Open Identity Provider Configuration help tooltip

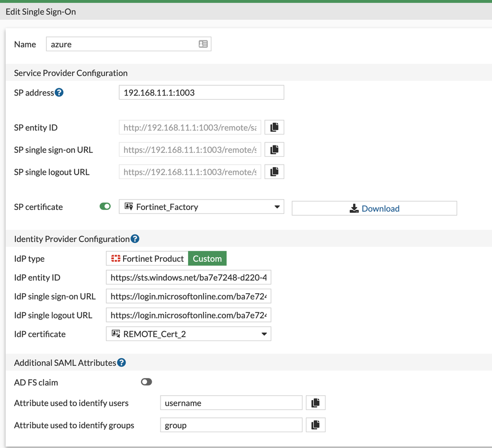[135, 239]
